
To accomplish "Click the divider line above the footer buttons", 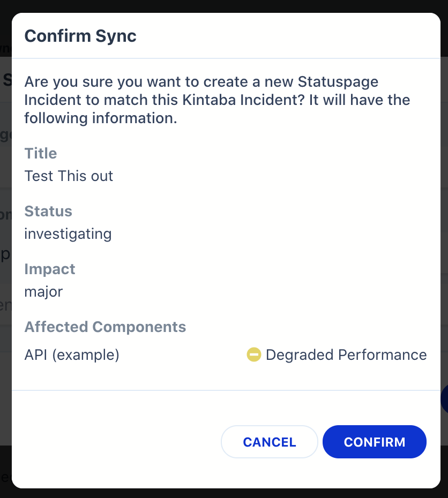I will (x=225, y=390).
